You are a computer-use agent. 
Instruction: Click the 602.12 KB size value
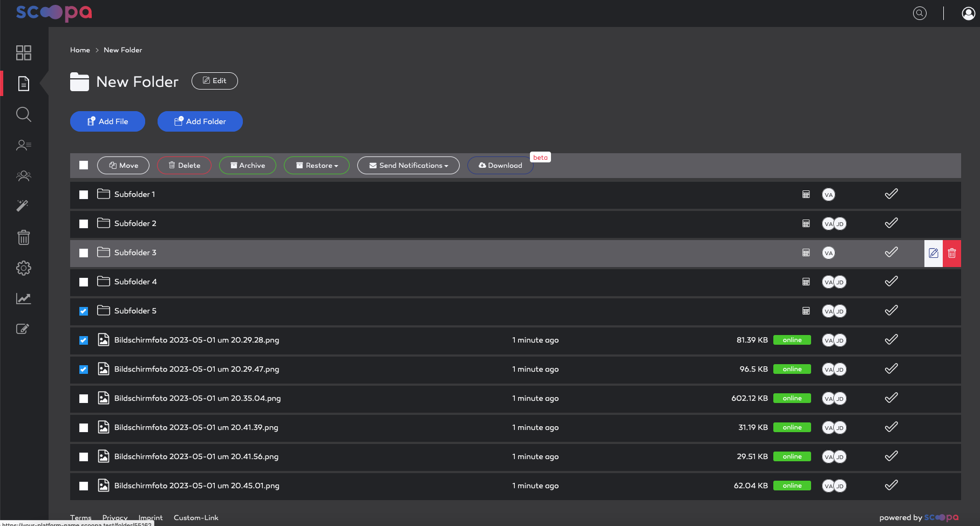tap(750, 398)
